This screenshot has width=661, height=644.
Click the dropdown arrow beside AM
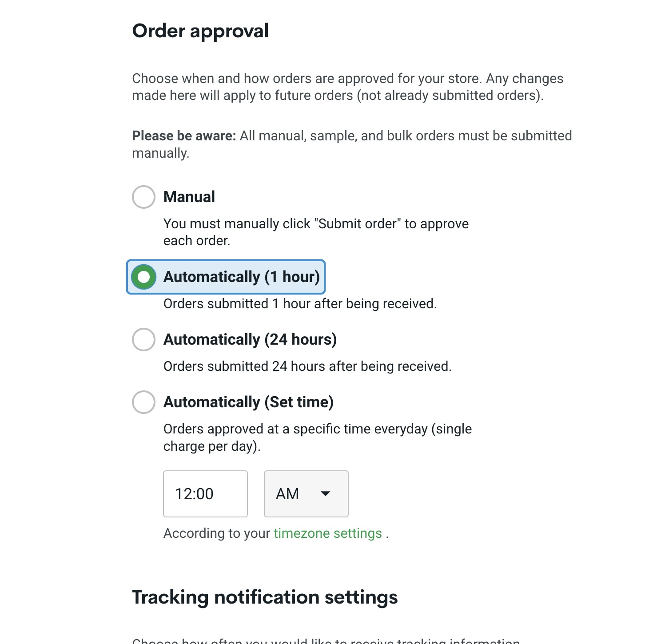click(x=326, y=494)
